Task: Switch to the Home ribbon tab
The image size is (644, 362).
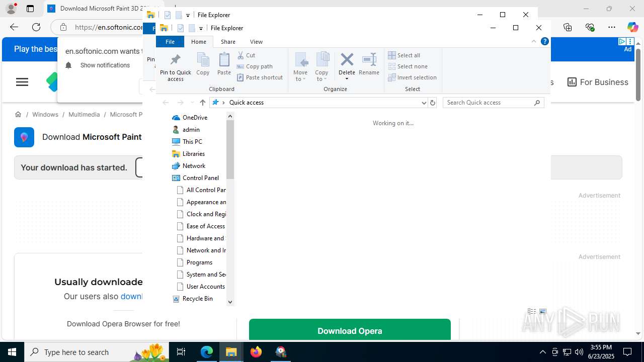Action: pyautogui.click(x=199, y=42)
